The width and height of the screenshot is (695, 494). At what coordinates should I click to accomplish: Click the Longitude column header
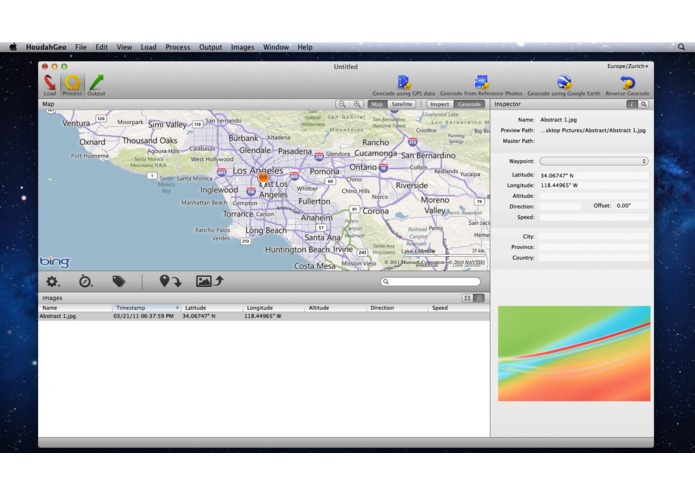click(274, 307)
